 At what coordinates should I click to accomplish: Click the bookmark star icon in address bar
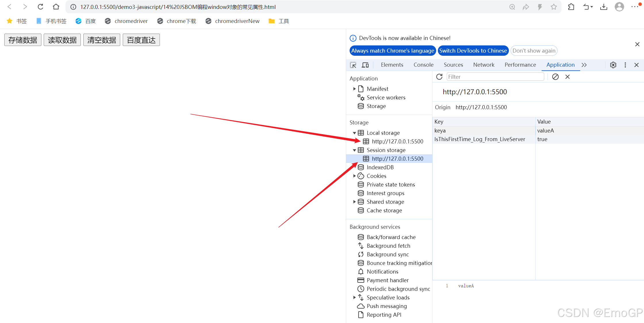tap(553, 7)
